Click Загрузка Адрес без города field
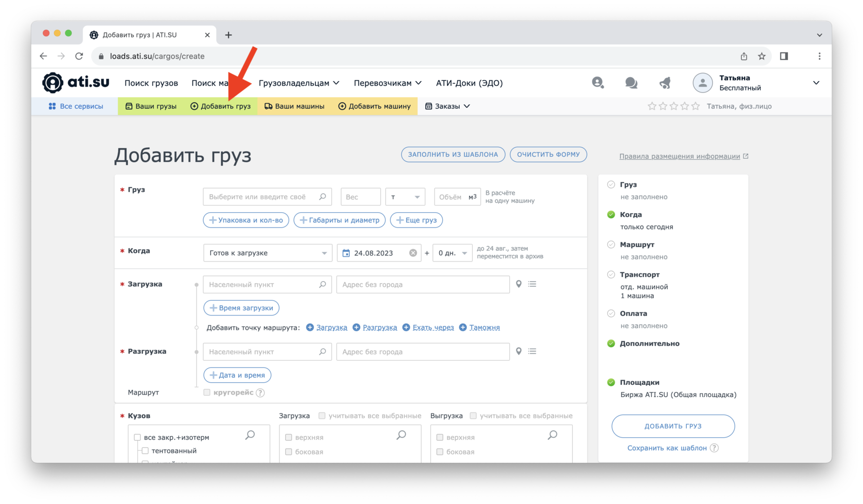 click(x=423, y=285)
